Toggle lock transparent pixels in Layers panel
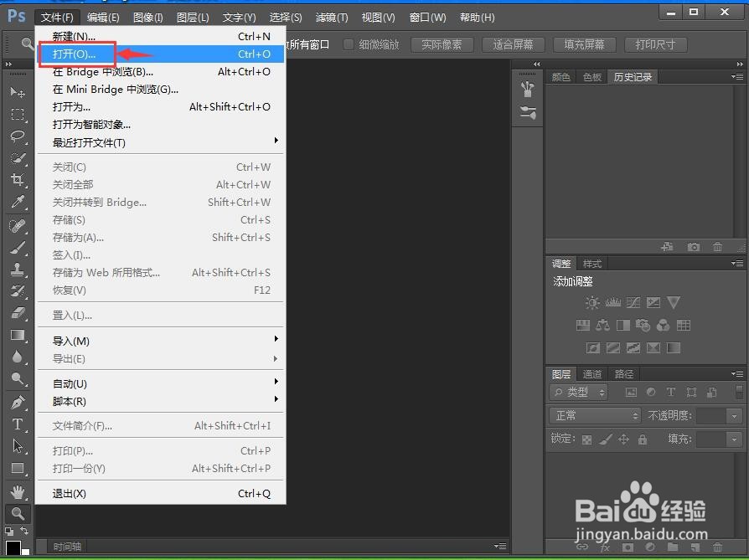 click(x=586, y=440)
